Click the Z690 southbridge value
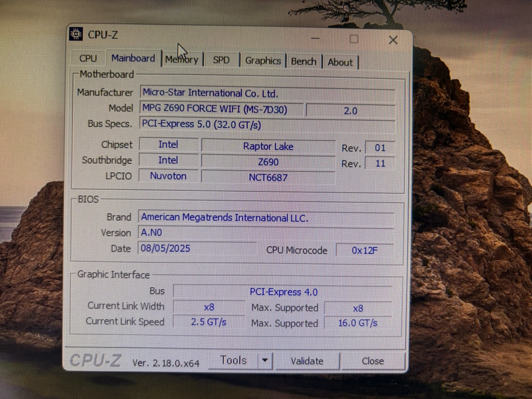Image resolution: width=532 pixels, height=399 pixels. click(268, 162)
